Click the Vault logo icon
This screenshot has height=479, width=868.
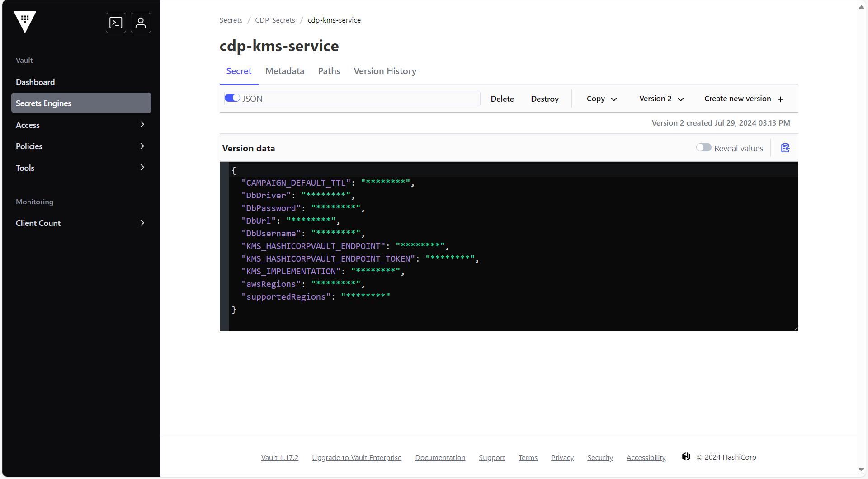[25, 22]
